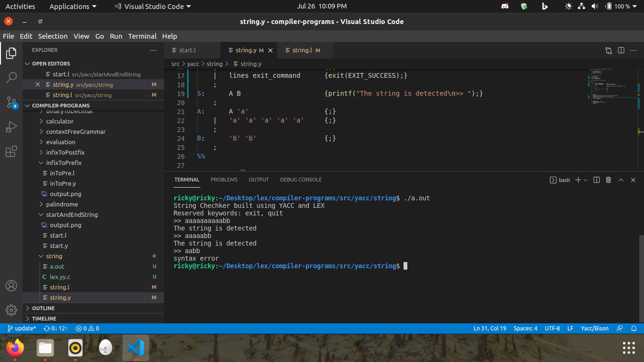The width and height of the screenshot is (644, 362).
Task: Collapse the infixToPrefix folder
Action: pos(93,163)
